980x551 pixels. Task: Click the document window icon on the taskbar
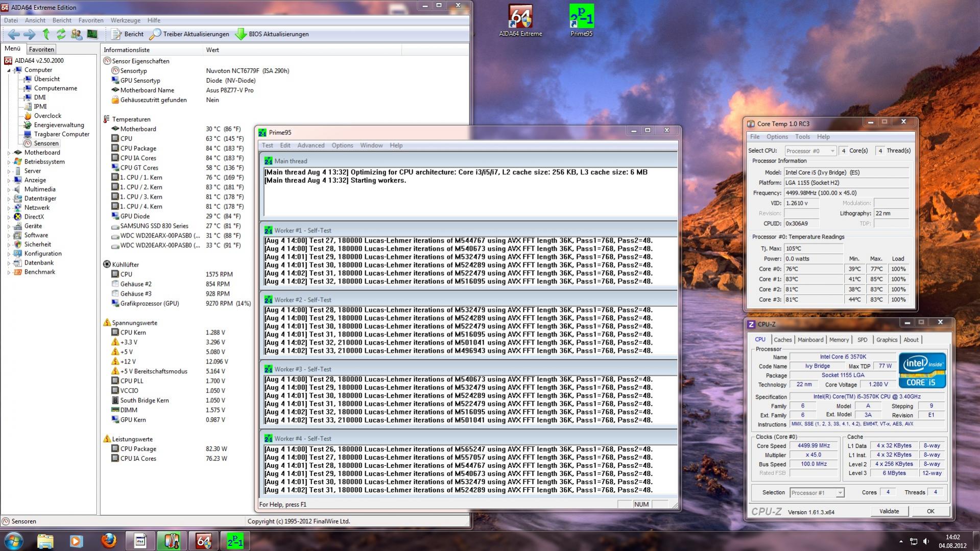[x=140, y=541]
